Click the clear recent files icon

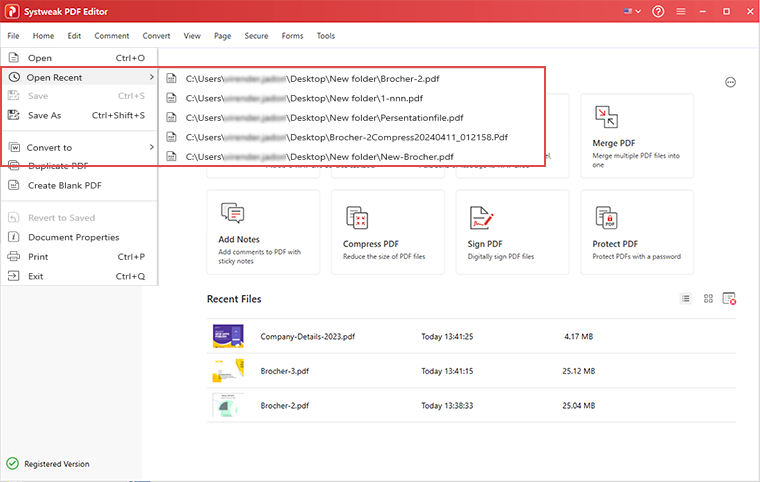pos(729,299)
